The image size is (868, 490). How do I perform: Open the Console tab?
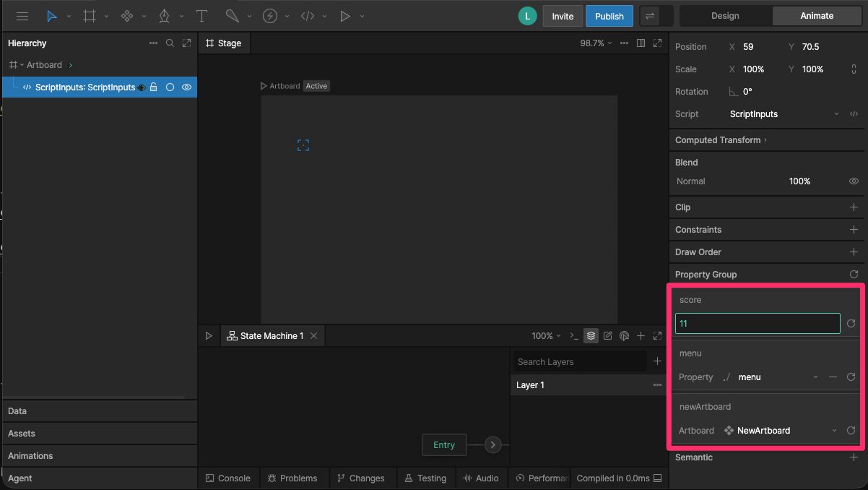point(228,478)
